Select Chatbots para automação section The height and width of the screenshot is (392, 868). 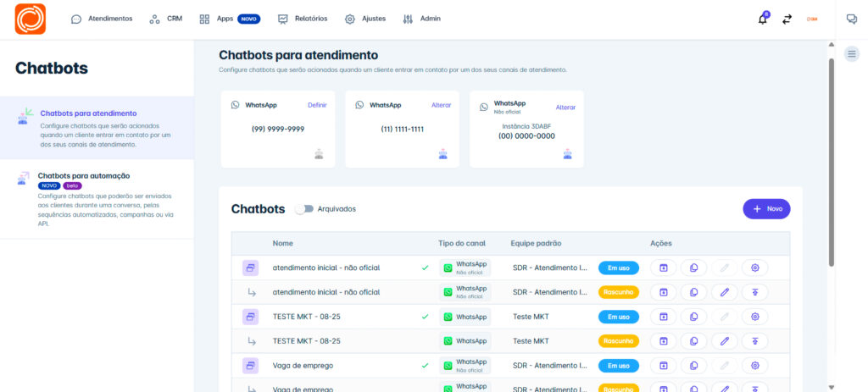pyautogui.click(x=84, y=175)
